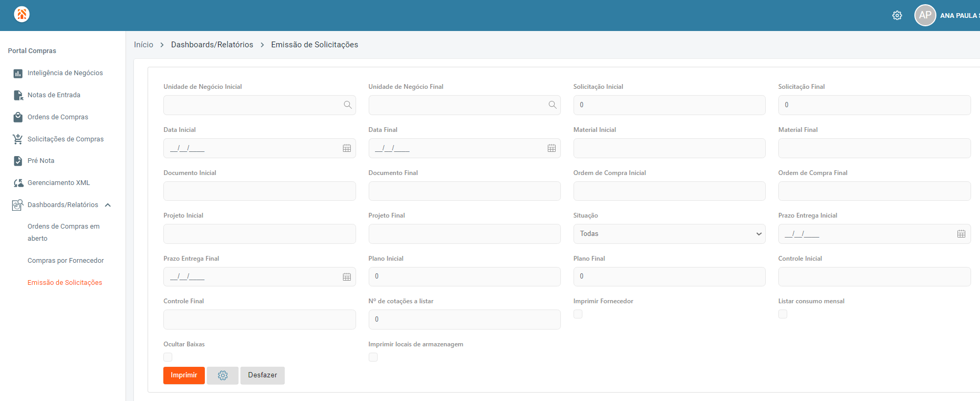Click the gear settings button beside Imprimir
This screenshot has height=401, width=980.
[223, 375]
